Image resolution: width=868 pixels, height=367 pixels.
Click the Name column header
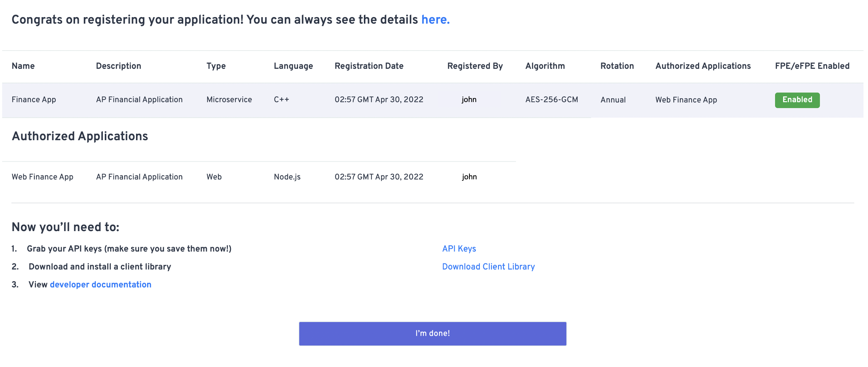tap(23, 66)
